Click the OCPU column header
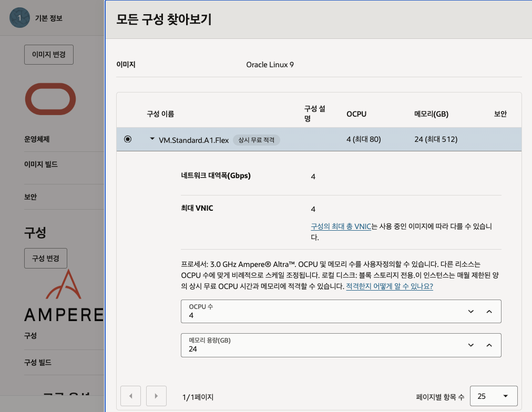Image resolution: width=532 pixels, height=412 pixels. (356, 114)
